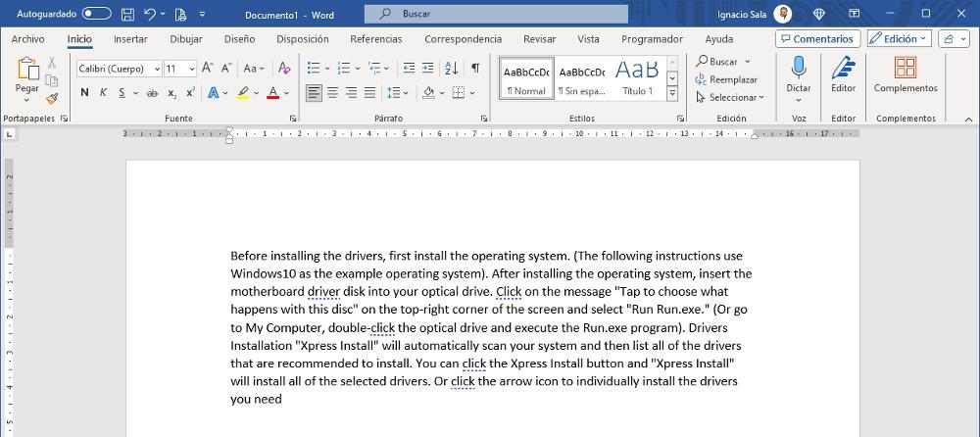Align text to the right
Screen dimensions: 980x437
point(351,93)
